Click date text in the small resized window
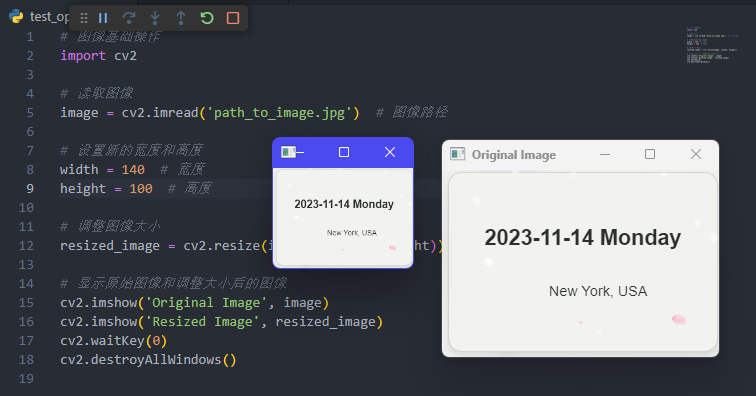This screenshot has width=756, height=396. tap(344, 204)
